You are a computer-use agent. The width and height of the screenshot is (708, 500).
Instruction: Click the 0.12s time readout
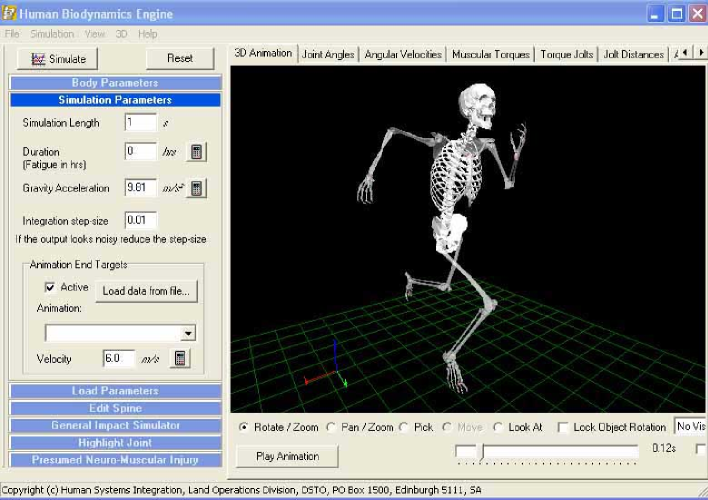[x=664, y=448]
